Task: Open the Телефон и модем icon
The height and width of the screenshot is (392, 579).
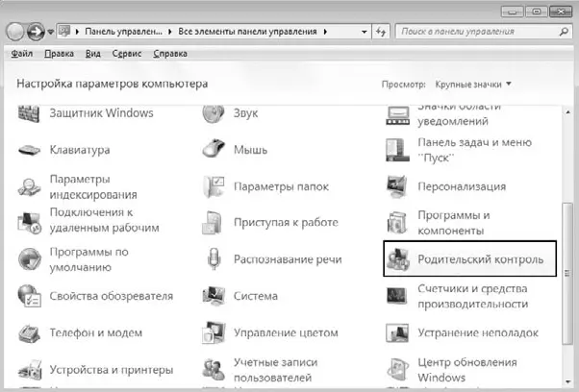Action: coord(29,333)
